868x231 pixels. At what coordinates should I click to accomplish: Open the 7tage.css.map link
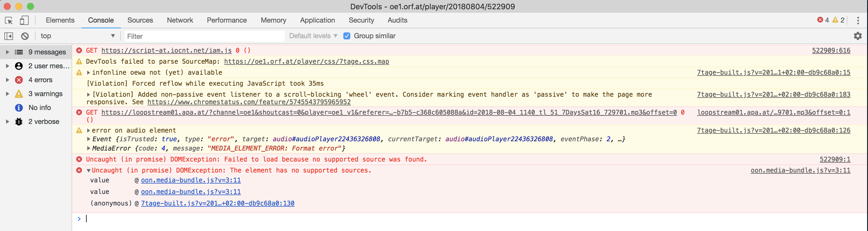click(307, 62)
